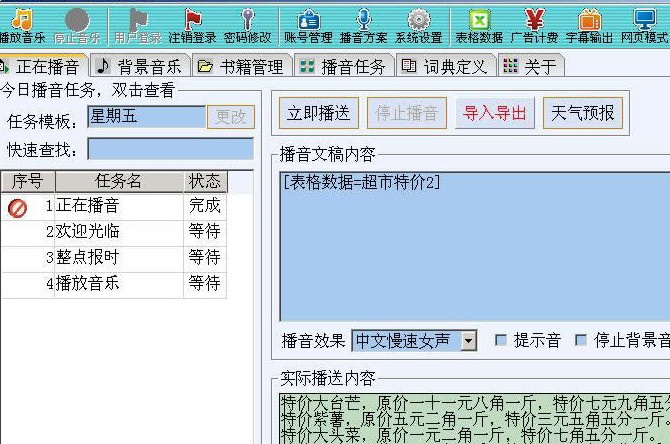Select the 播放音乐 row in the task list
670x444 pixels.
tap(114, 285)
